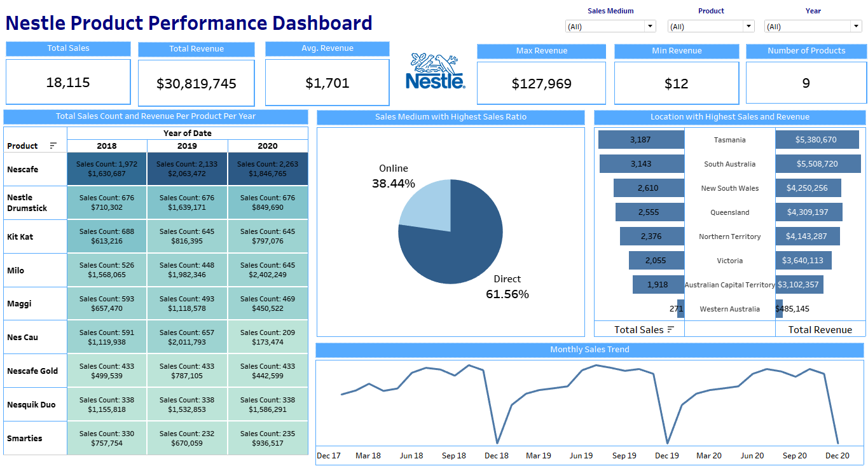Click Dec 18 dip on Monthly Sales Trend
This screenshot has width=868, height=466.
(x=497, y=442)
